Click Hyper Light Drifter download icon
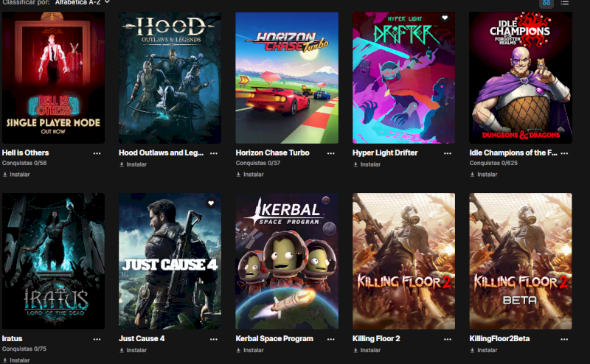590x364 pixels. coord(355,164)
